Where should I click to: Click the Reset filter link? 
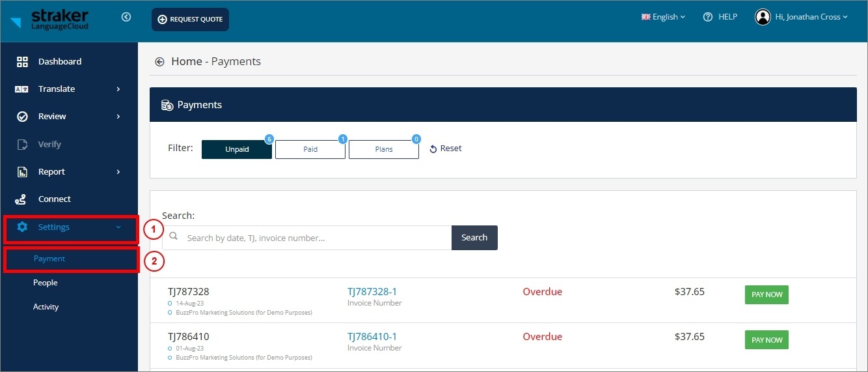pos(446,149)
